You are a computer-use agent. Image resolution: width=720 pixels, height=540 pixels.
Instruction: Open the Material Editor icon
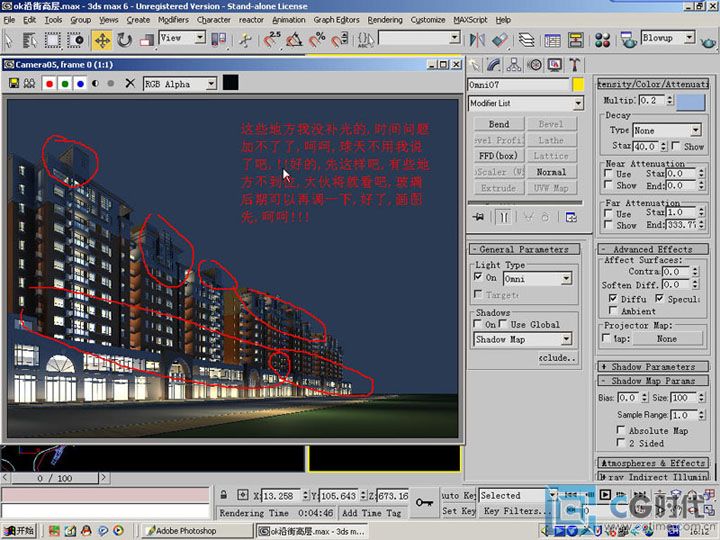602,40
